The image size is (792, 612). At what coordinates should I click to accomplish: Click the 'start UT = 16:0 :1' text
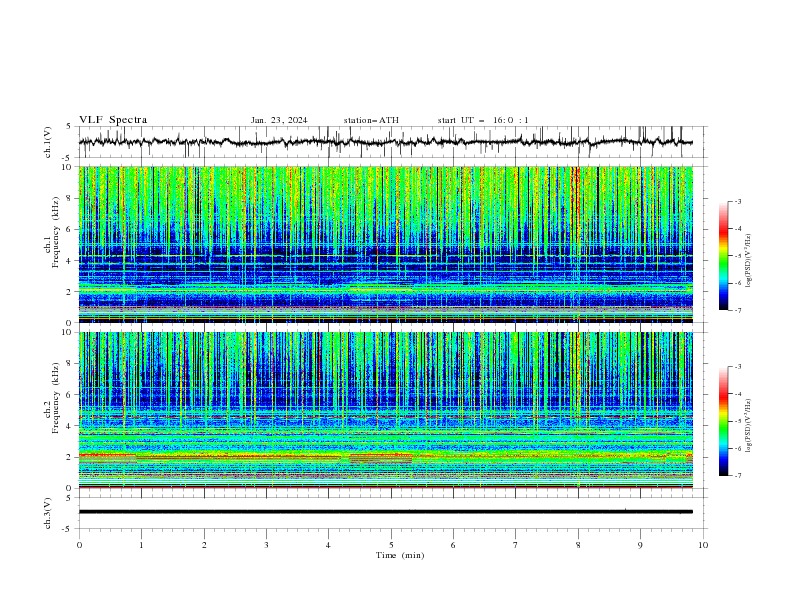pyautogui.click(x=483, y=120)
